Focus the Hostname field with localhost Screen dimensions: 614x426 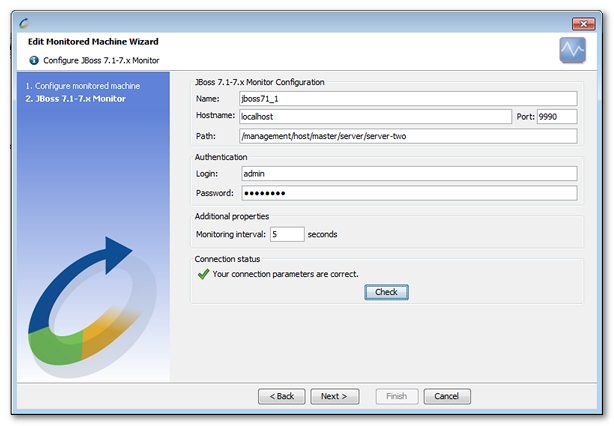pos(375,117)
